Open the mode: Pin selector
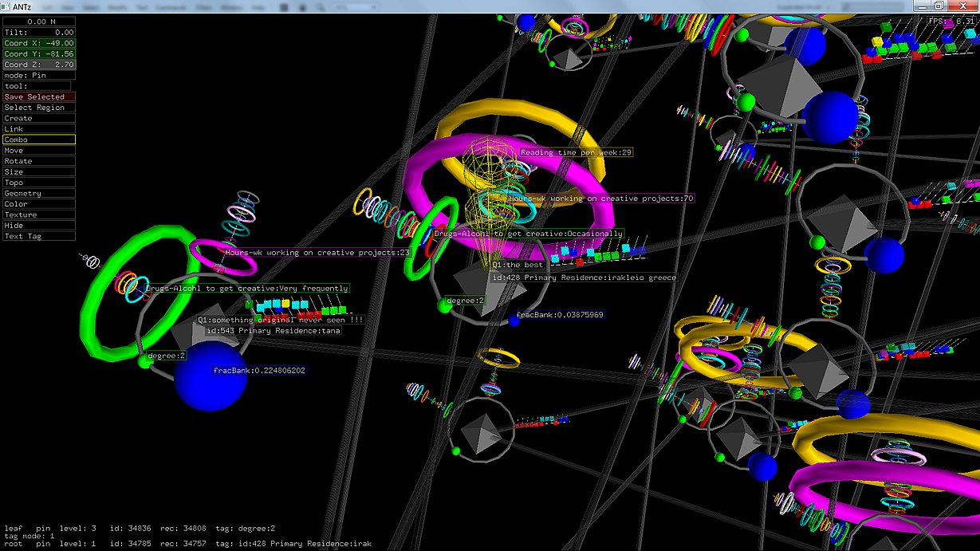 [39, 75]
